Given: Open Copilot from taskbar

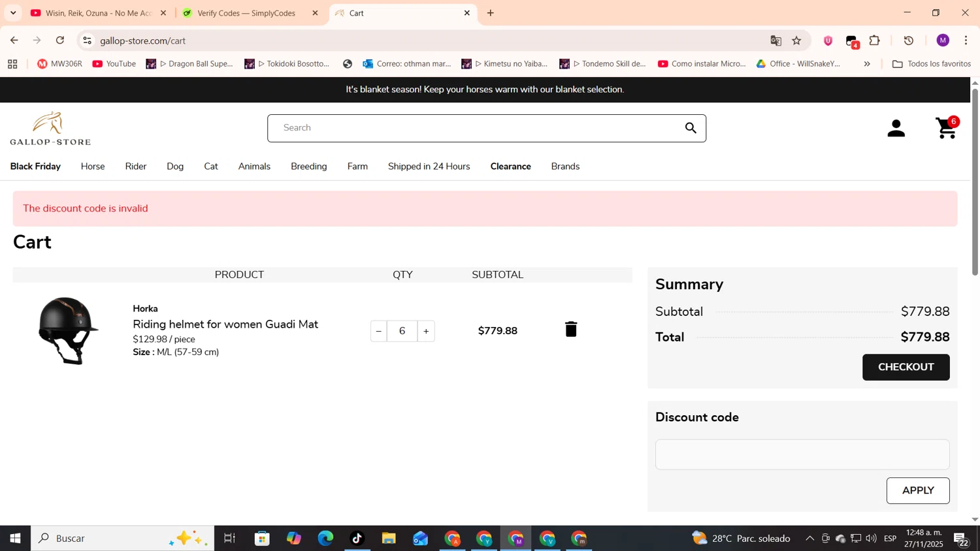Looking at the screenshot, I should tap(294, 539).
